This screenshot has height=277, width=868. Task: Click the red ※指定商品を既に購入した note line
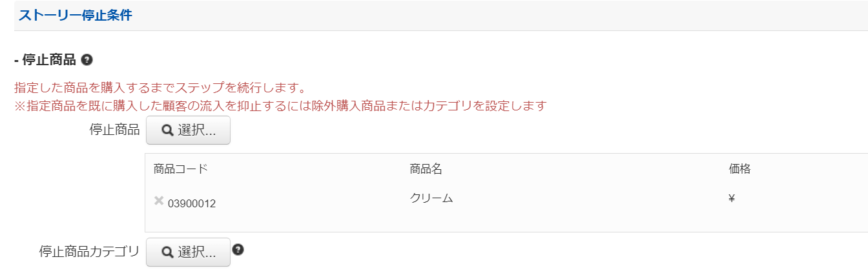coord(280,105)
